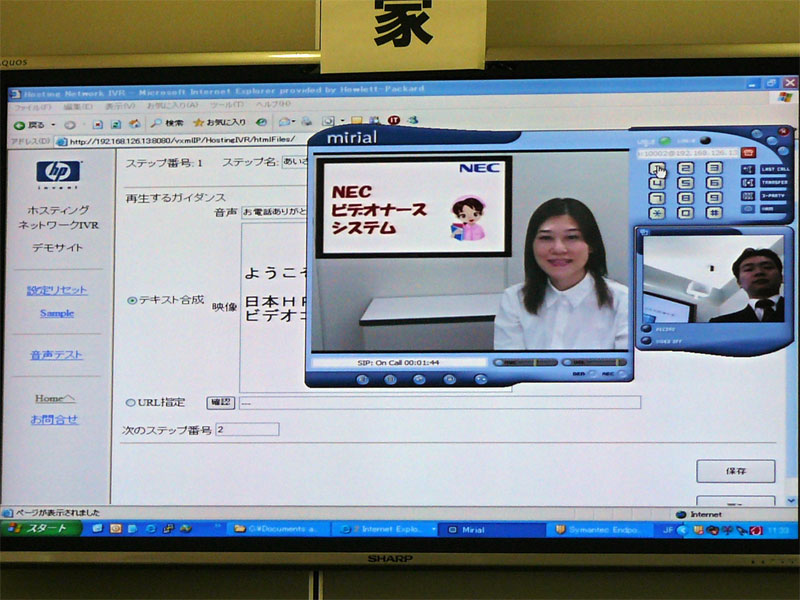
Task: Dial keypad digit 2 in Mirial
Action: click(685, 168)
